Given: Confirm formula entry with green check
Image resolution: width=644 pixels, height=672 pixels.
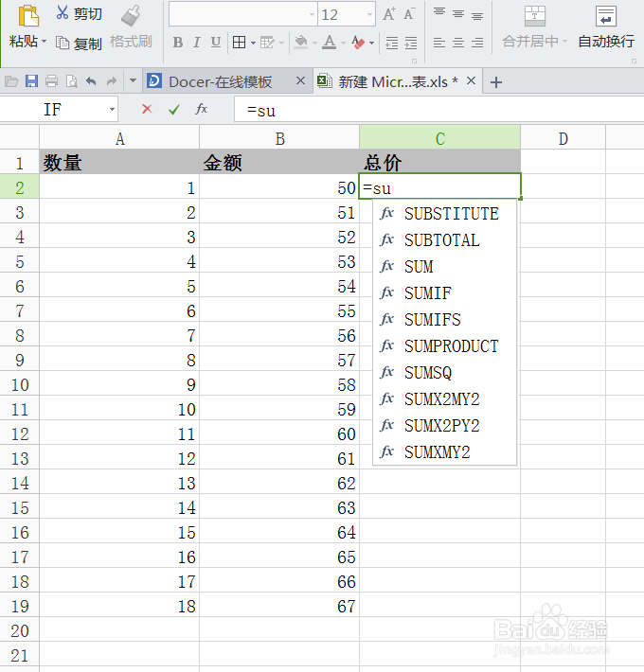Looking at the screenshot, I should pyautogui.click(x=173, y=110).
